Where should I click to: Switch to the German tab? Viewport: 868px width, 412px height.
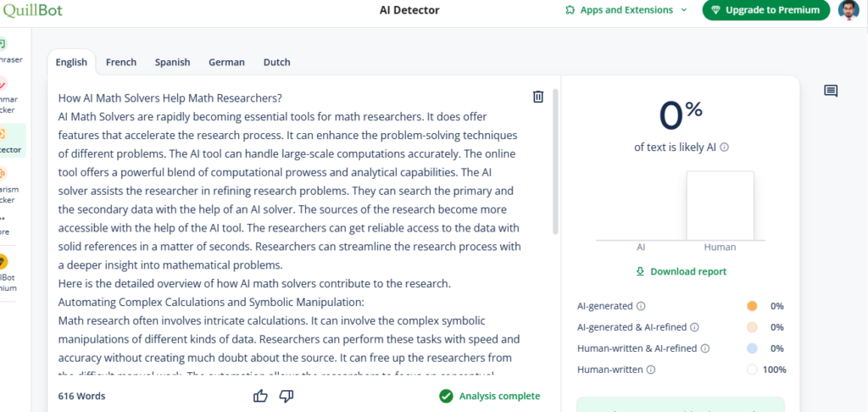tap(226, 62)
